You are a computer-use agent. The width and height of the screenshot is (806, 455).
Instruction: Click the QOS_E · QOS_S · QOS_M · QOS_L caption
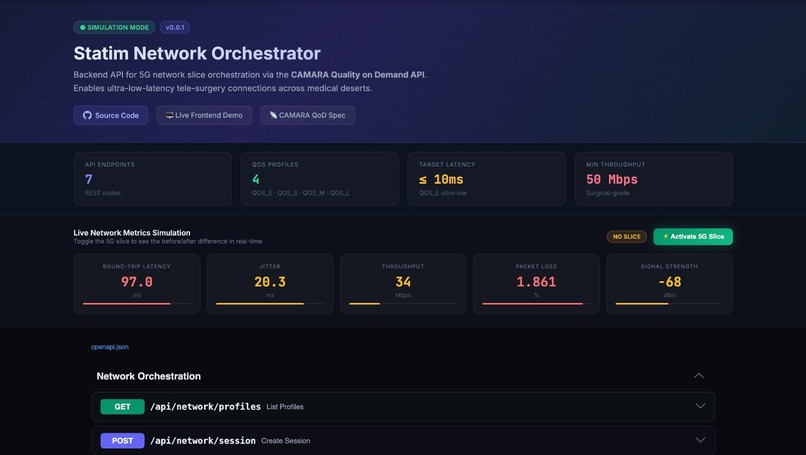[301, 193]
